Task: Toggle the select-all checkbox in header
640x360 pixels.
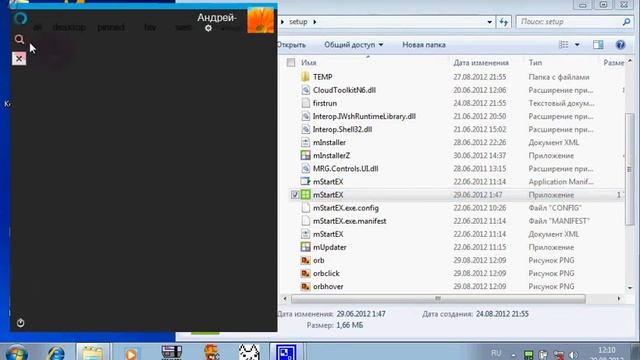Action: 291,62
